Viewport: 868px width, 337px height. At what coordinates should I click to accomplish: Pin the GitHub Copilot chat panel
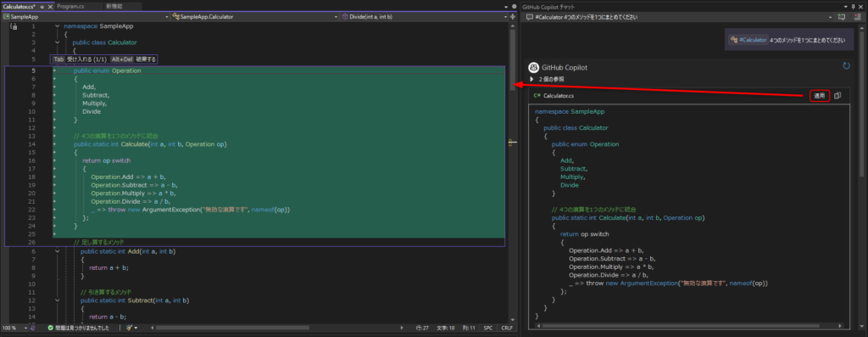(853, 7)
